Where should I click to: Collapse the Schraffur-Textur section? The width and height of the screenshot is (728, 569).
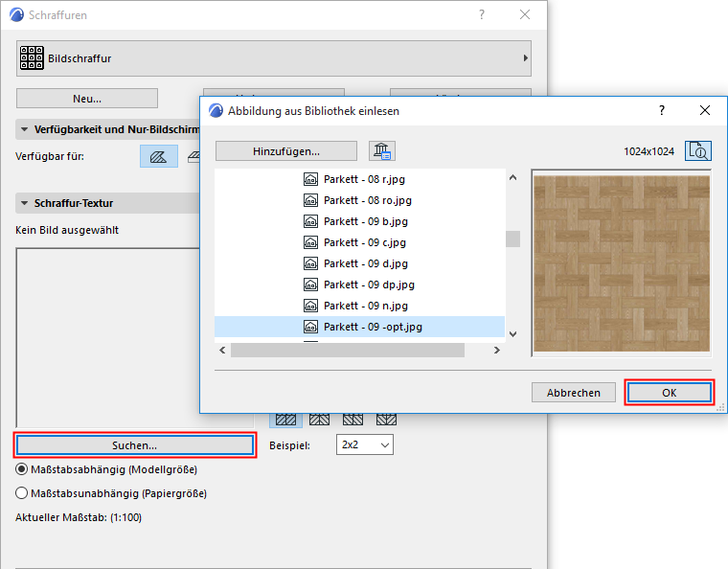coord(25,203)
